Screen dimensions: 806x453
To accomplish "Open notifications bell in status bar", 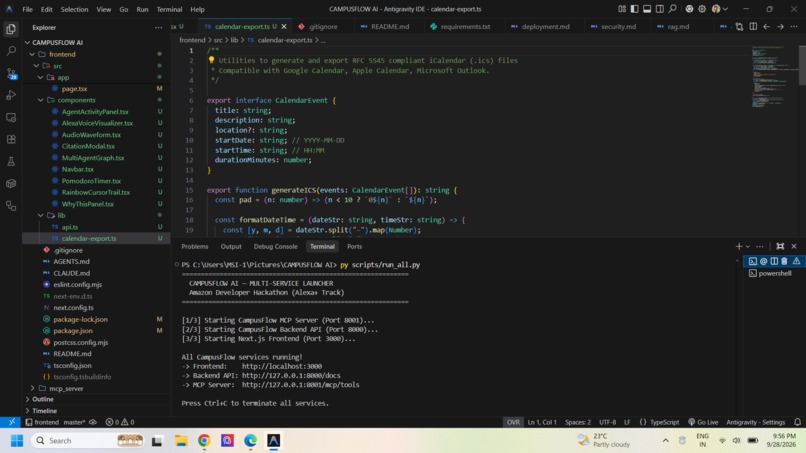I will point(797,422).
